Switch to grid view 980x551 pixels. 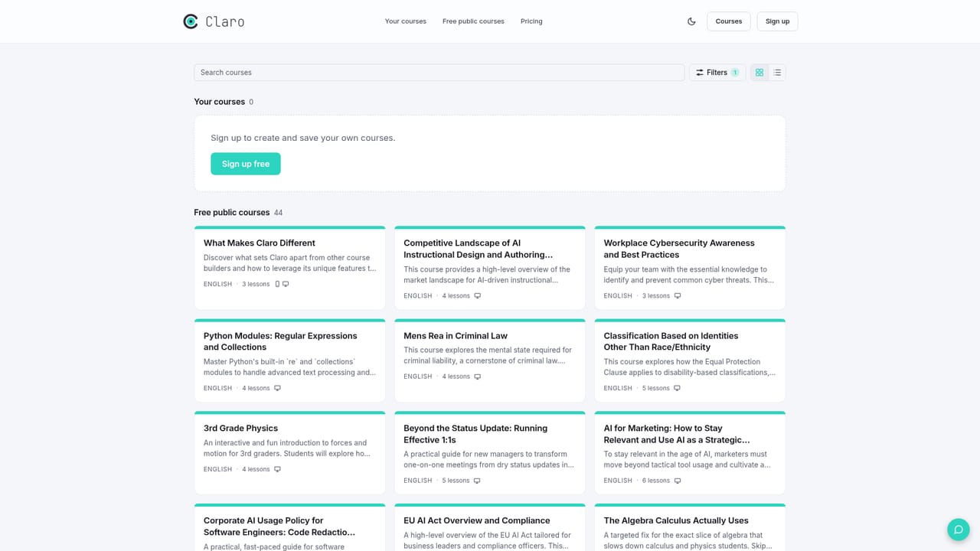pyautogui.click(x=759, y=73)
